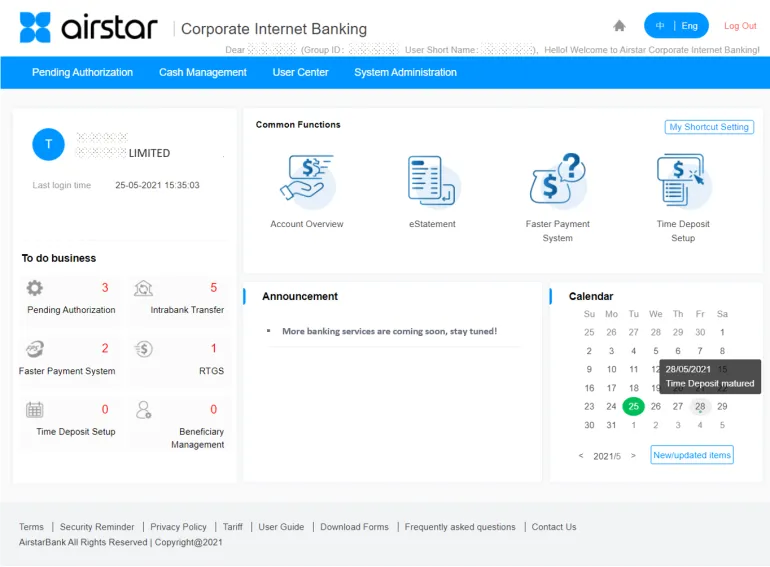Open Pending Authorization to-do label
The image size is (770, 567).
[x=71, y=310]
